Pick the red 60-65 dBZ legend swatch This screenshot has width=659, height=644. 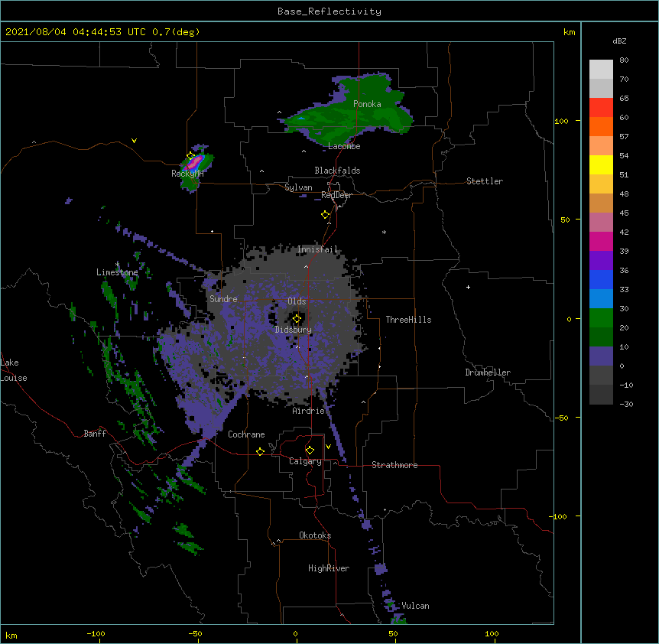pyautogui.click(x=601, y=107)
